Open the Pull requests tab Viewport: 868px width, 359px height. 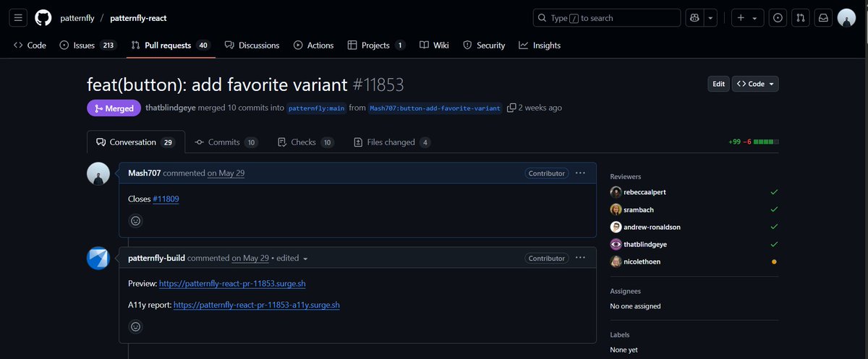tap(171, 45)
